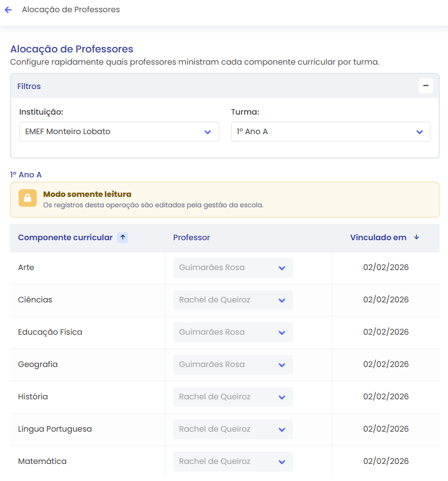The width and height of the screenshot is (448, 481).
Task: Sort ascending by Componente curricular arrow icon
Action: (x=123, y=237)
